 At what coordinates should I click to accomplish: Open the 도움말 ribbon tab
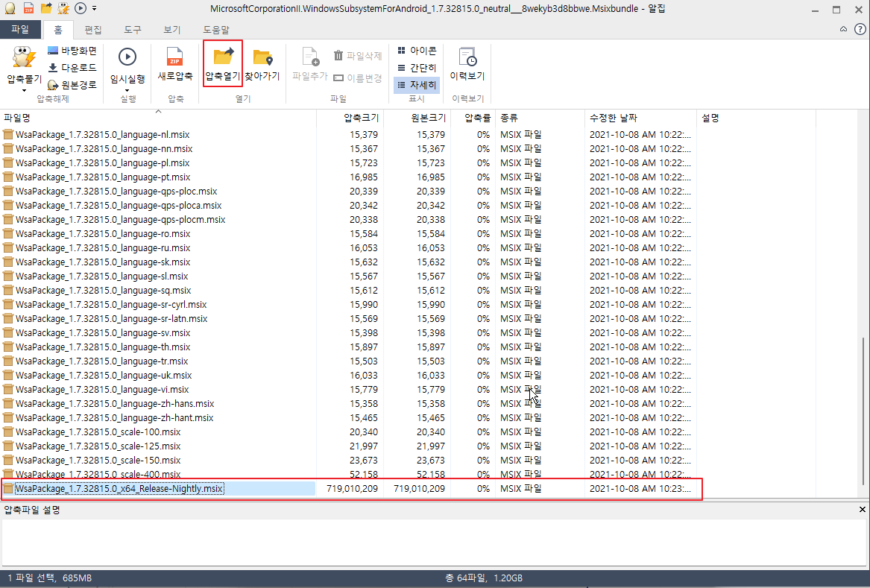coord(216,29)
